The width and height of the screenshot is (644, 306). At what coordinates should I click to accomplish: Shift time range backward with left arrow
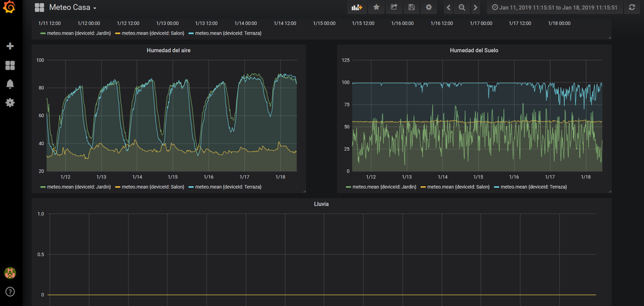448,8
